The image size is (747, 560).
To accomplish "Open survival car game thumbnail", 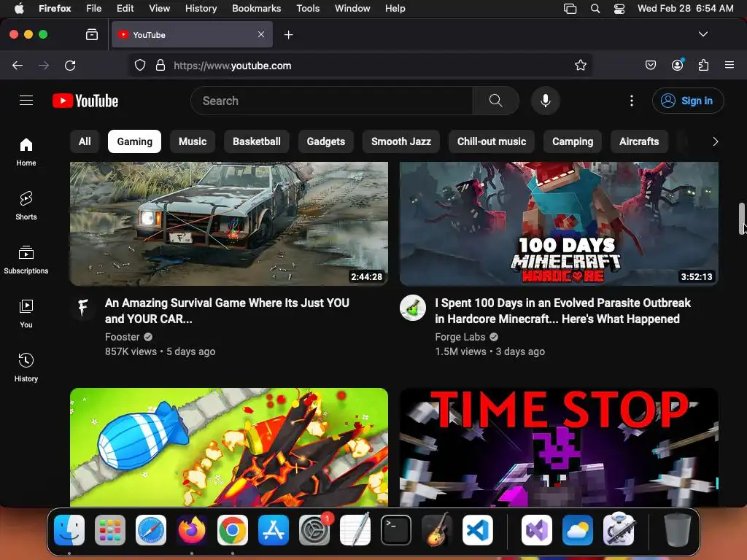I will pos(229,224).
